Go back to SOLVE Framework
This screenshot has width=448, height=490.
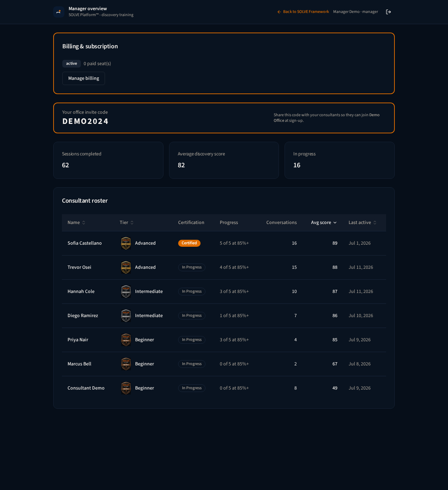[303, 12]
